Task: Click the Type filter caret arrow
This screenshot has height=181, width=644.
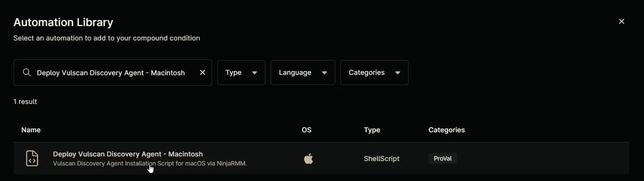Action: [254, 73]
